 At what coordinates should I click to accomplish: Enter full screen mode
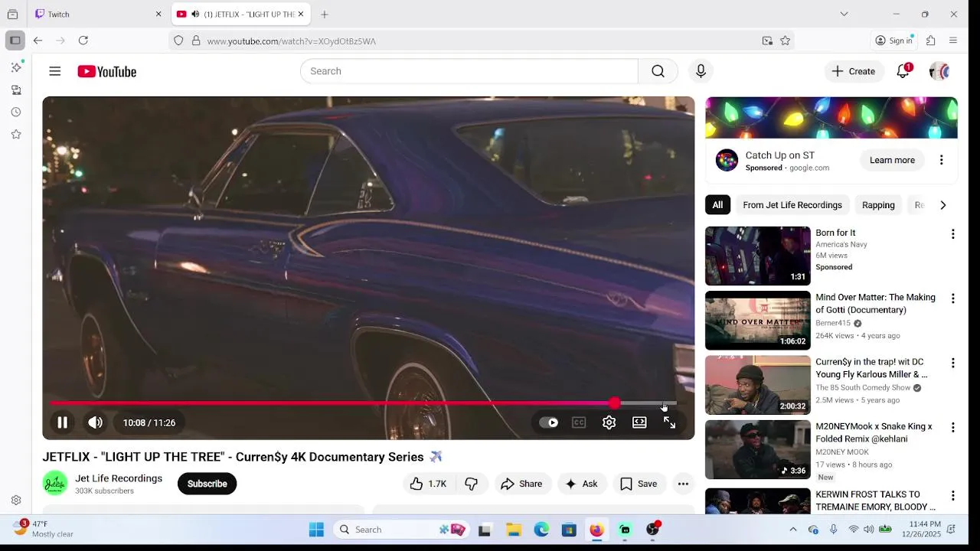coord(669,422)
